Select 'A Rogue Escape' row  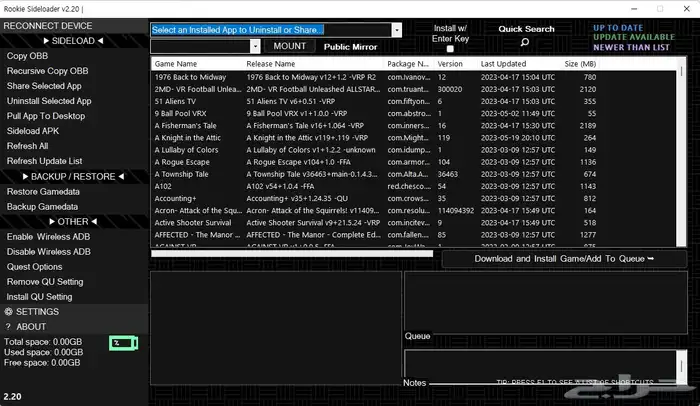pyautogui.click(x=375, y=162)
